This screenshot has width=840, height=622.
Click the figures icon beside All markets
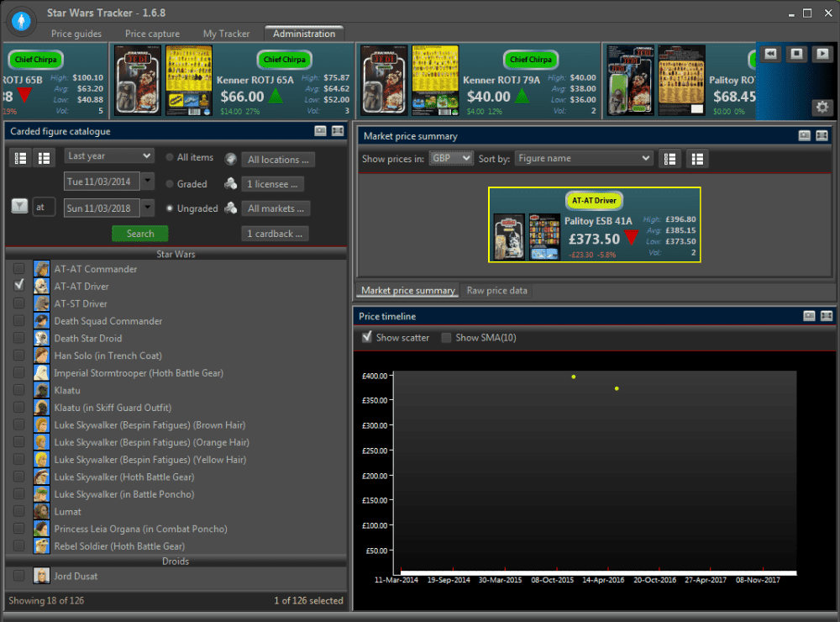click(231, 208)
